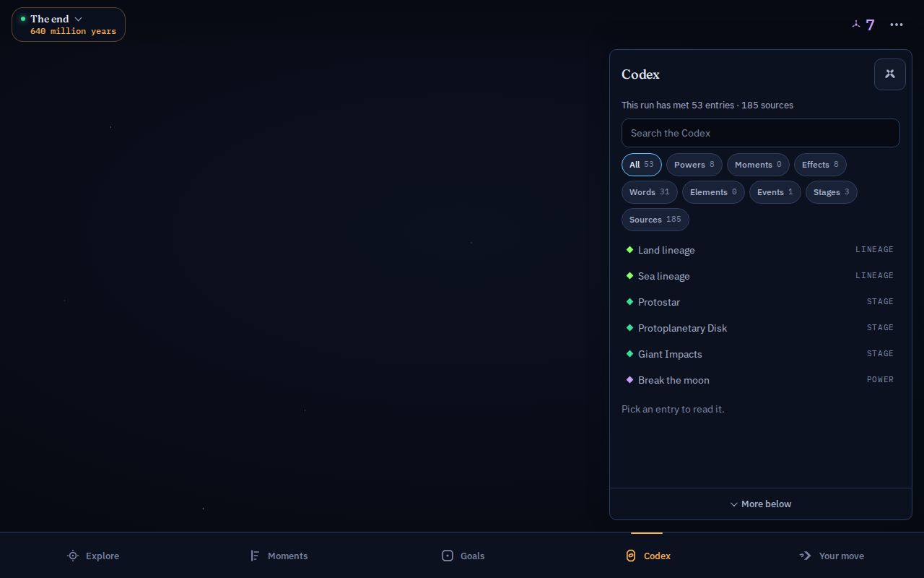Open the Protoplanetary Disk entry
The height and width of the screenshot is (578, 924).
[x=761, y=328]
